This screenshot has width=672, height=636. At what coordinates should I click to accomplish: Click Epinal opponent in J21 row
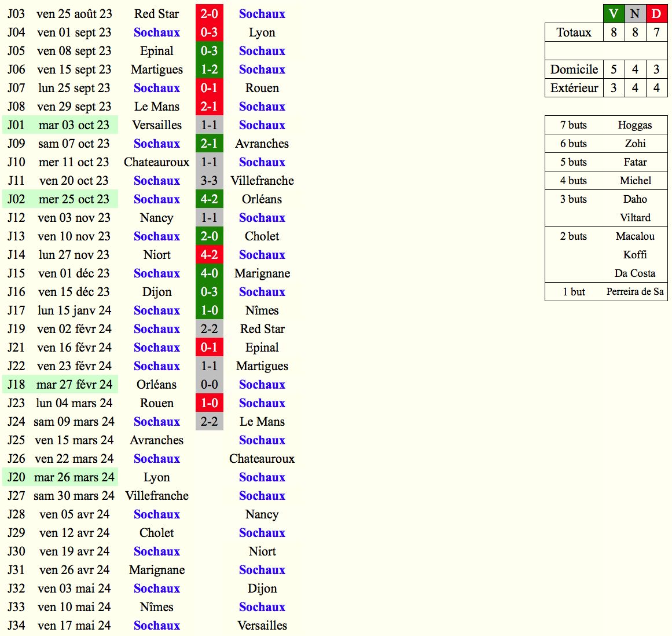(x=262, y=347)
